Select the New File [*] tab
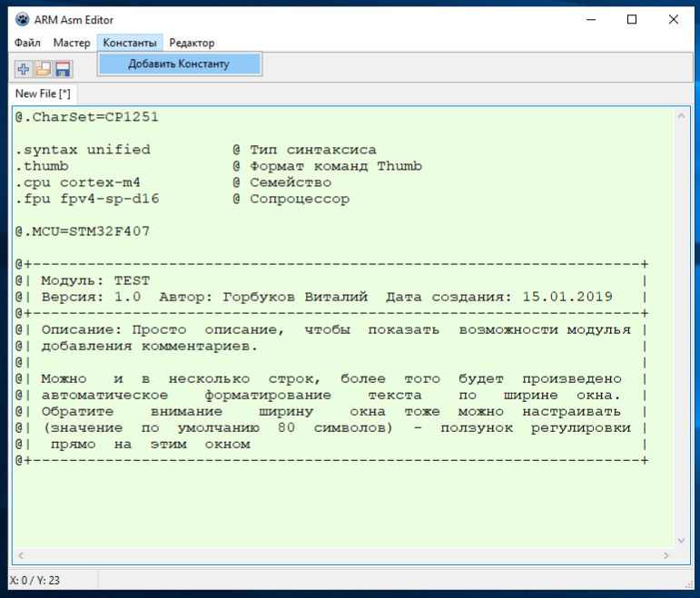 [43, 93]
